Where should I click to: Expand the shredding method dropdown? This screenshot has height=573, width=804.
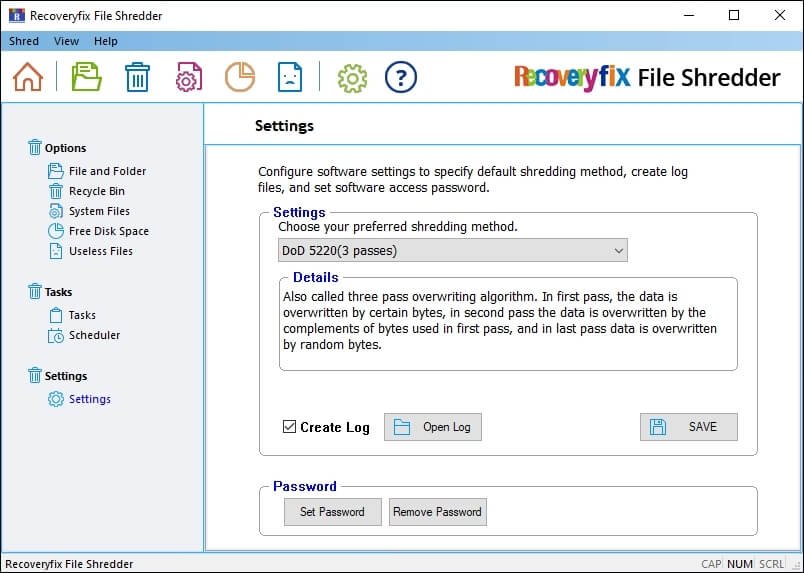pos(452,250)
